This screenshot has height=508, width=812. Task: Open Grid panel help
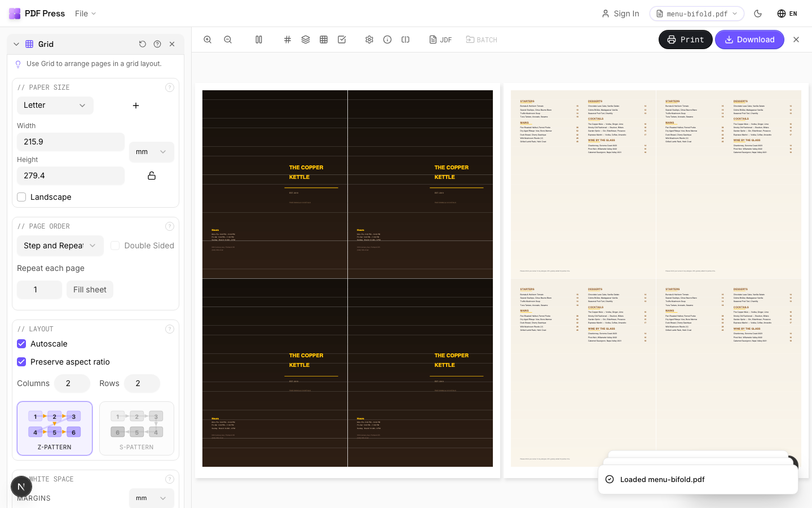pyautogui.click(x=157, y=44)
